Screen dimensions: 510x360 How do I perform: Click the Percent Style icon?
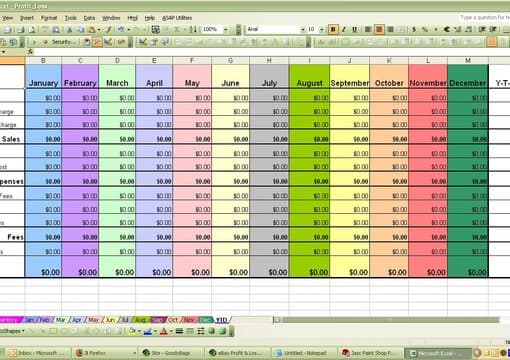coord(425,30)
